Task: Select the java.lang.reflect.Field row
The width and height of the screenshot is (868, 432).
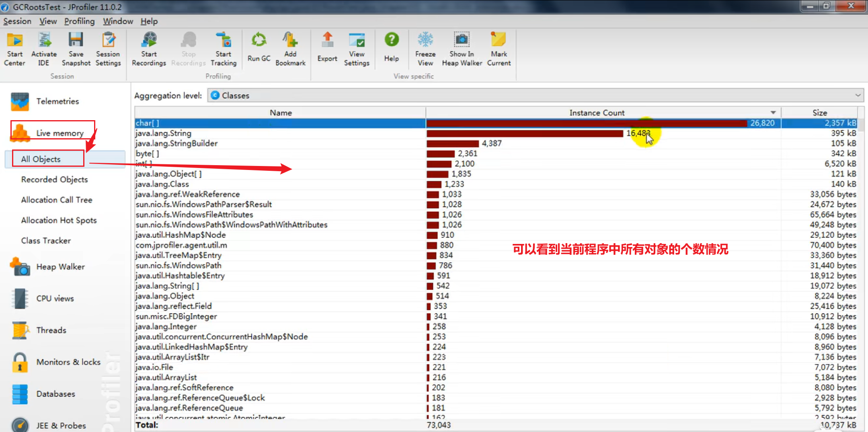Action: [x=496, y=306]
